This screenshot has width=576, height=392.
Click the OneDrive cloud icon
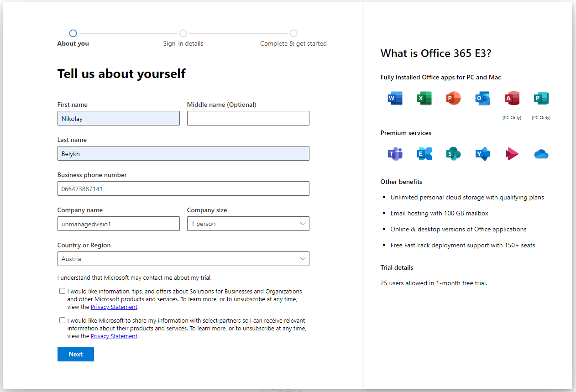pos(541,154)
